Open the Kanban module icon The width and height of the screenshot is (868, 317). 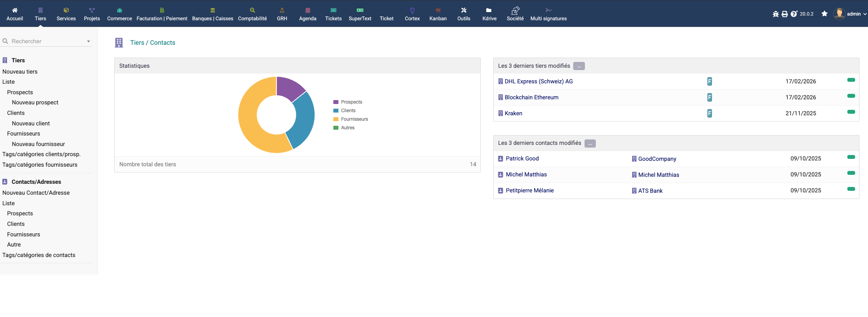click(x=438, y=11)
